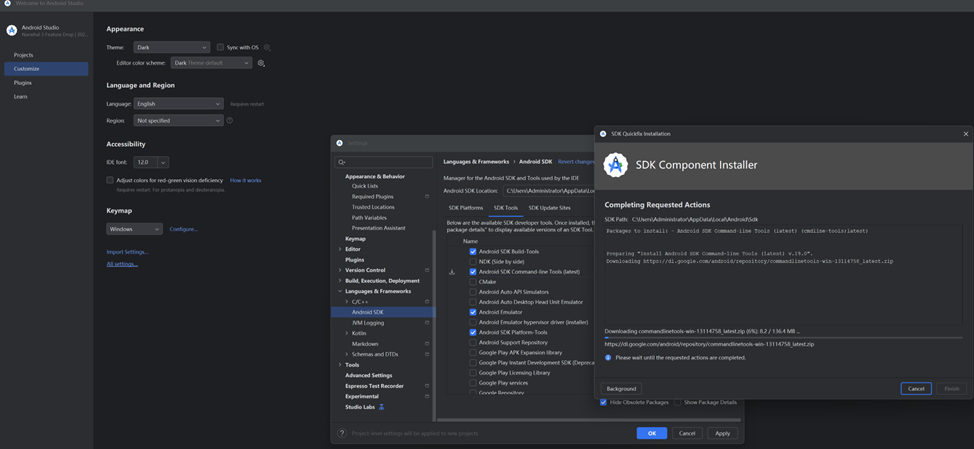This screenshot has width=974, height=449.
Task: Click the gear icon beside Sync with OS
Action: 267,47
